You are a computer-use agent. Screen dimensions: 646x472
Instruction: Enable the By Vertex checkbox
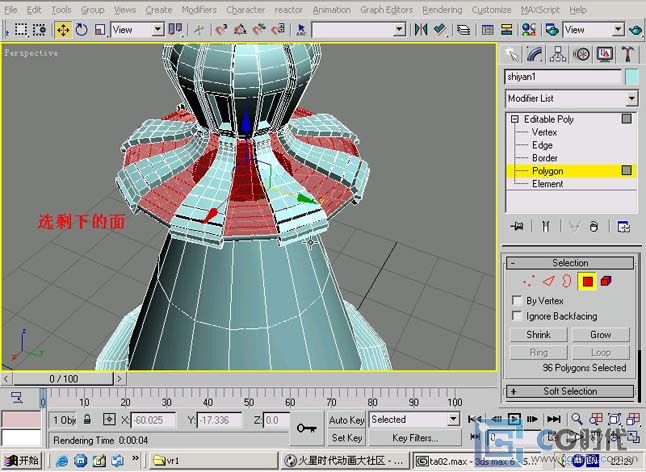coord(517,300)
